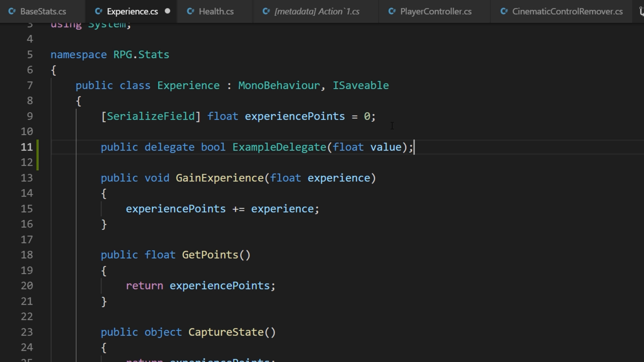
Task: Click line number 7 in the gutter
Action: (x=30, y=85)
